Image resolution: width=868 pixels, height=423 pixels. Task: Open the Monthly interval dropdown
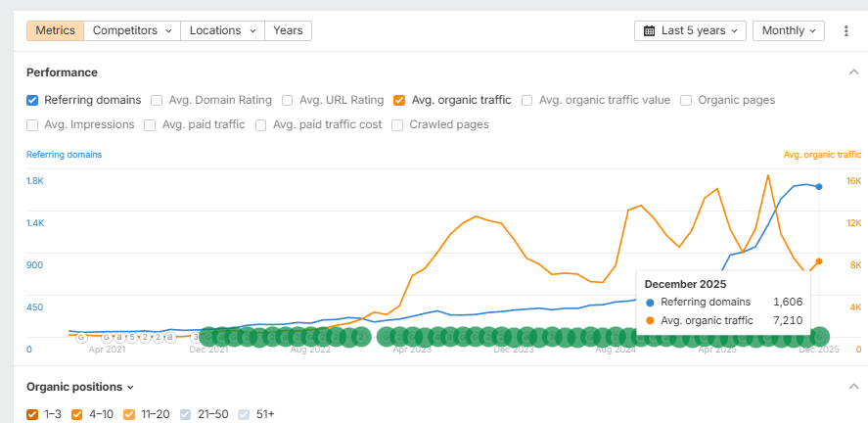(x=788, y=31)
